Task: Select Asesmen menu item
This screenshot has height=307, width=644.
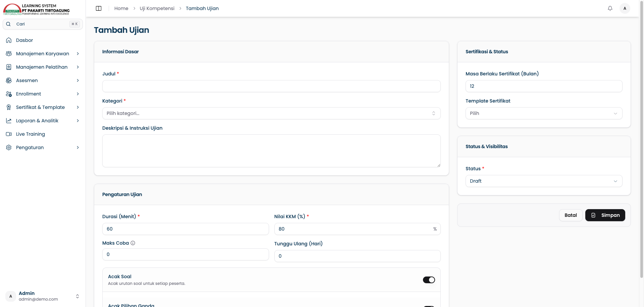Action: [43, 80]
